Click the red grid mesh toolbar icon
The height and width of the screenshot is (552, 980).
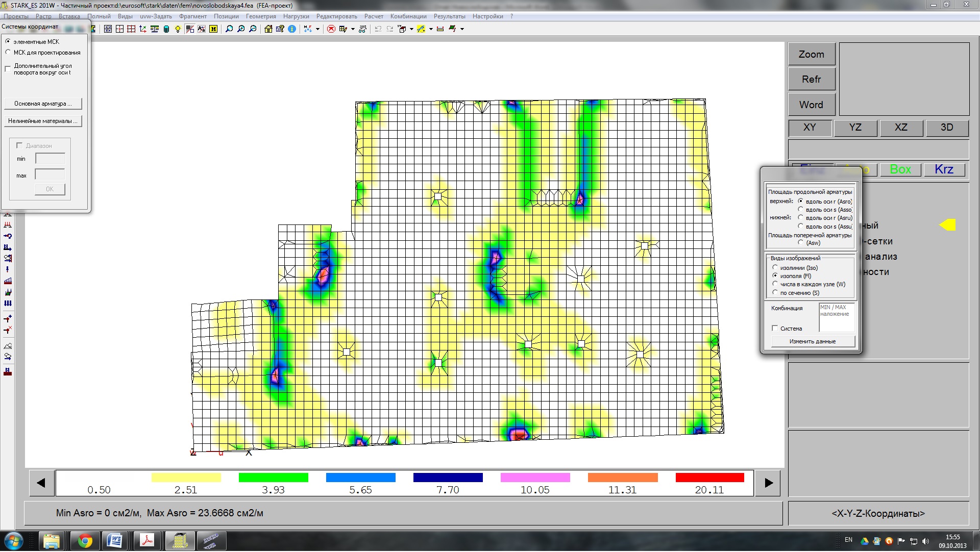[131, 29]
